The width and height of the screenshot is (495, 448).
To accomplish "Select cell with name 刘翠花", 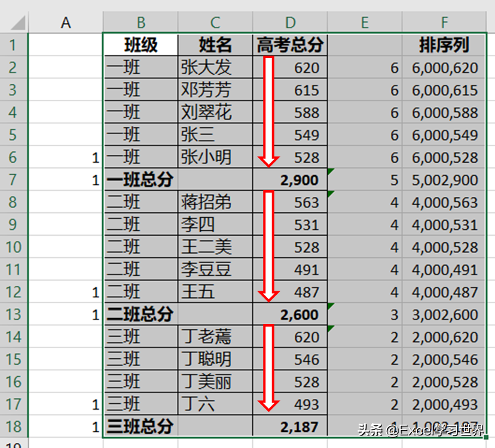I will click(215, 112).
